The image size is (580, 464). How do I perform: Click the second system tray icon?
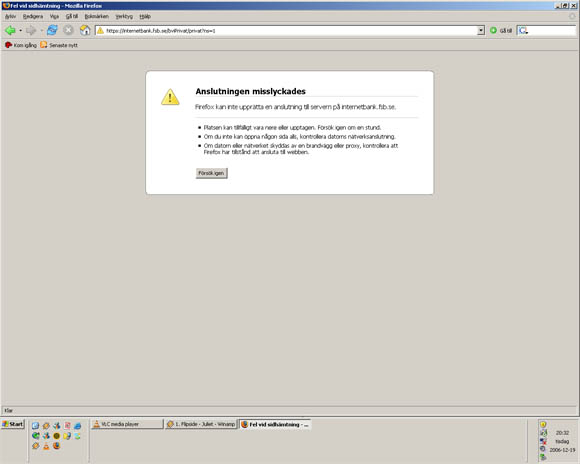pos(543,433)
